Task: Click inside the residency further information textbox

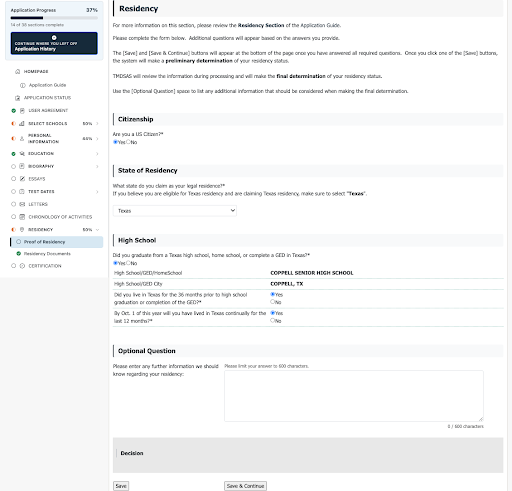Action: point(354,396)
